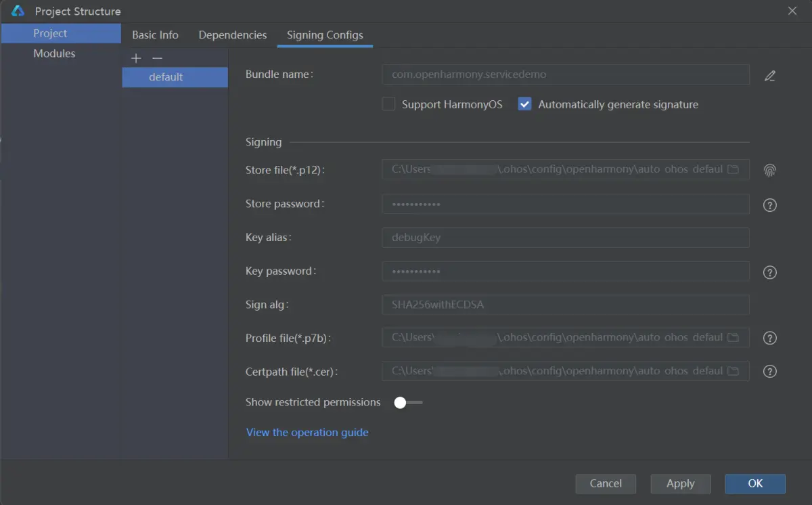Click the Apply button
This screenshot has height=505, width=812.
point(680,483)
